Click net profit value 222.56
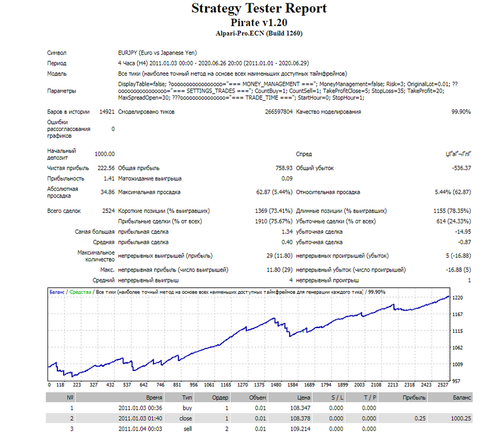 tap(106, 168)
